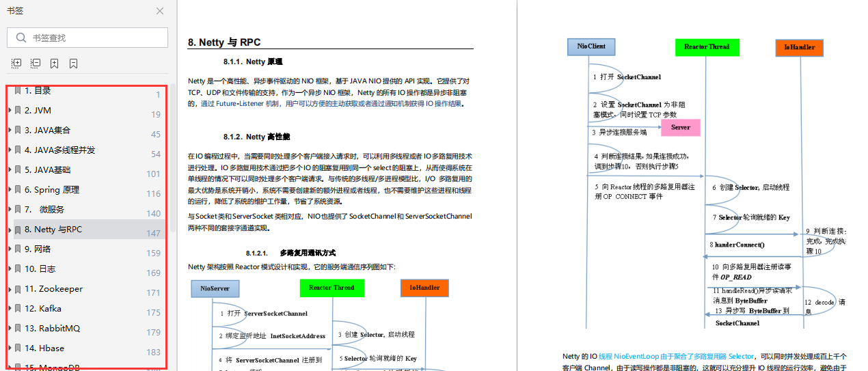This screenshot has height=371, width=868.
Task: Click the bookmark icon beside 9. 网络
Action: pyautogui.click(x=18, y=249)
